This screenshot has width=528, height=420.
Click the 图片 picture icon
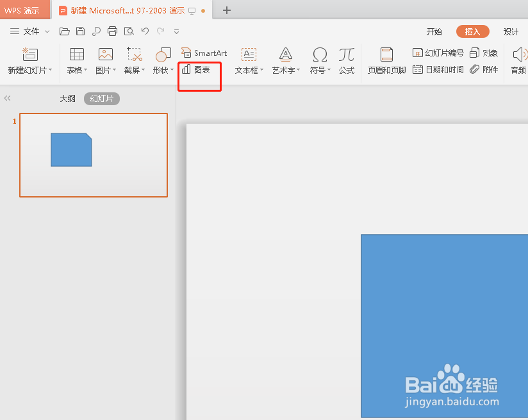click(106, 55)
